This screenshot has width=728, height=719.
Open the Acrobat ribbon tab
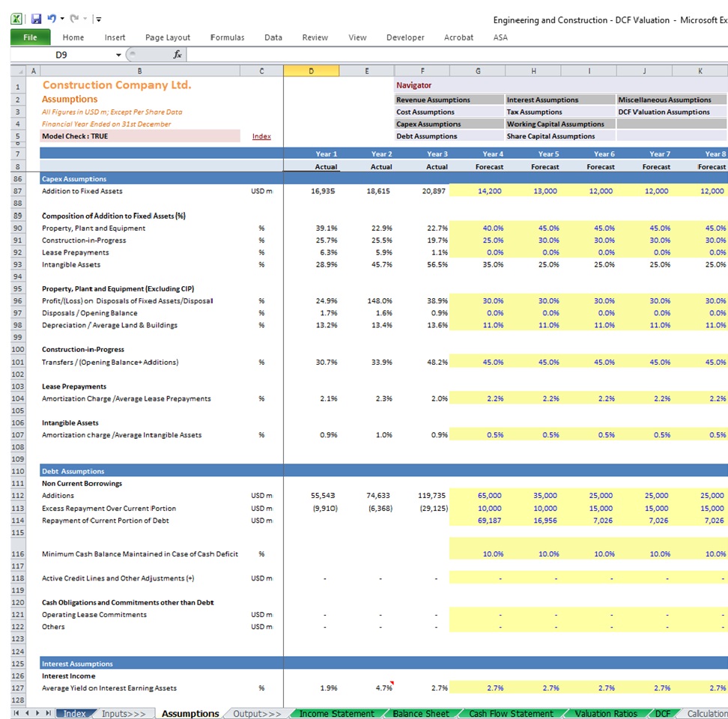458,37
